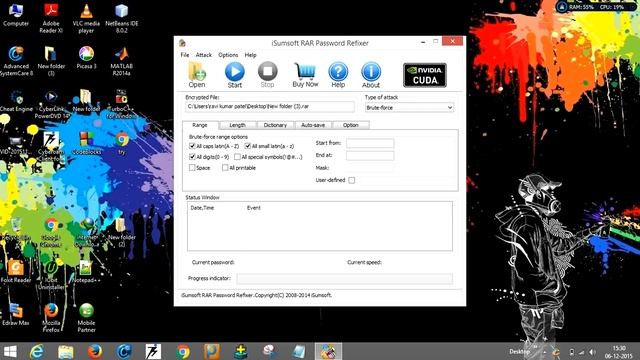Select the Chrome shortcut named try
Viewport: 640px width, 360px height.
[122, 143]
